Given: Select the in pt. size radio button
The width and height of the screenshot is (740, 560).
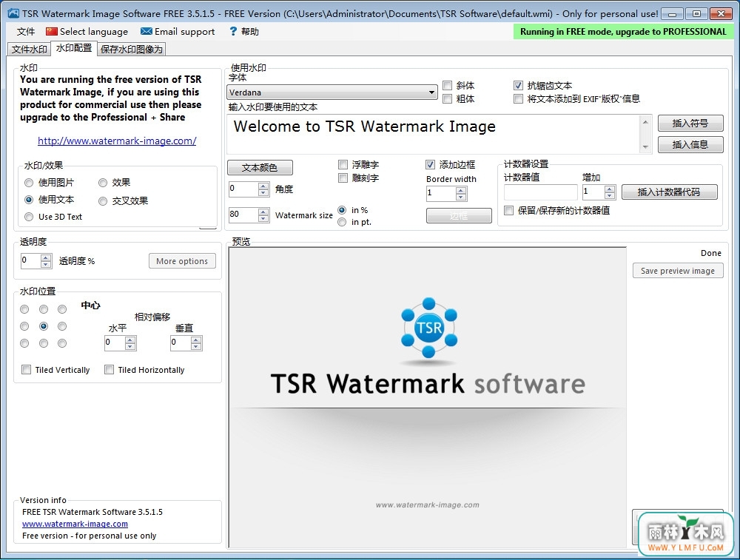Looking at the screenshot, I should click(x=342, y=222).
